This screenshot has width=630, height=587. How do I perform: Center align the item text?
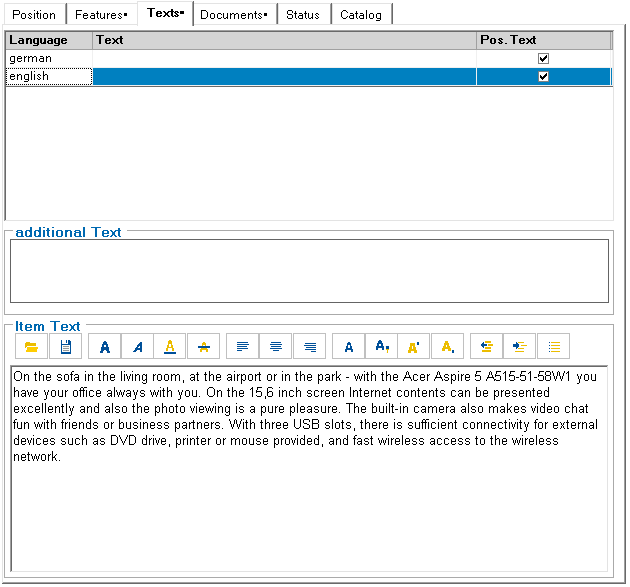click(x=276, y=346)
